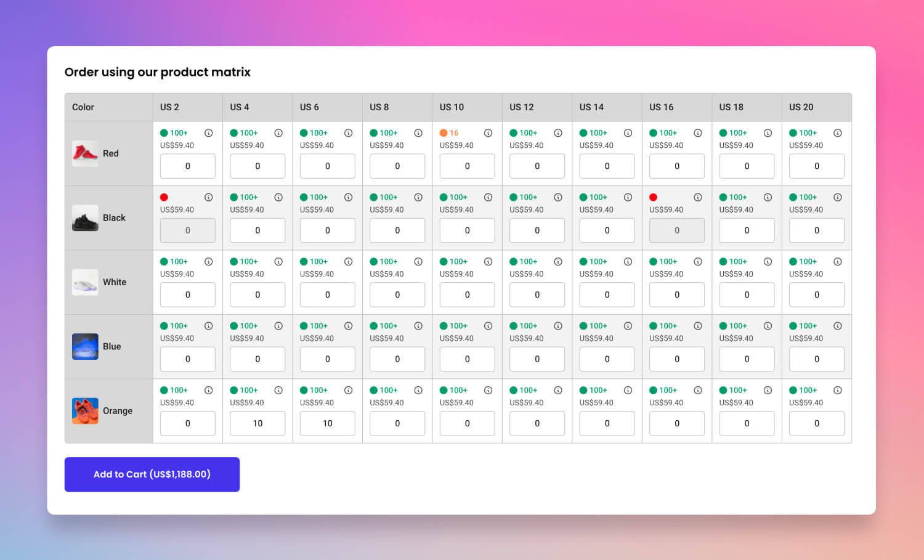This screenshot has width=924, height=560.
Task: Click red out-of-stock dot for Black US 16
Action: (653, 197)
